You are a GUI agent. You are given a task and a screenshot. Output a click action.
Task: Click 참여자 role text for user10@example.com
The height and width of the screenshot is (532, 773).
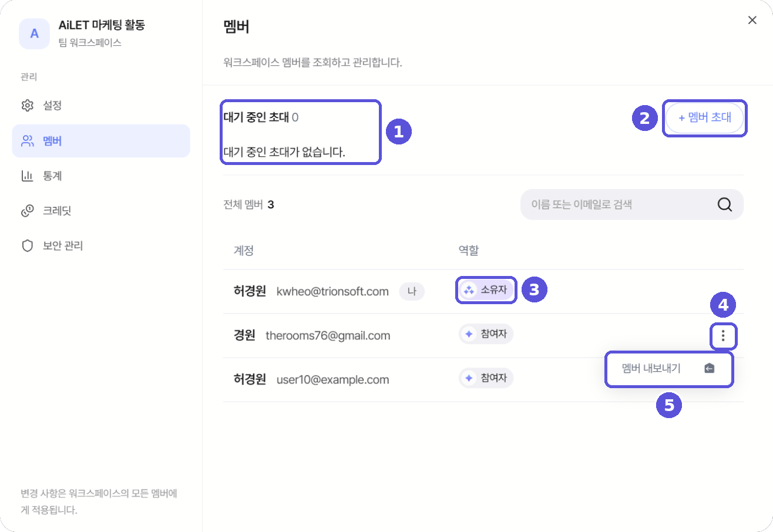tap(494, 378)
